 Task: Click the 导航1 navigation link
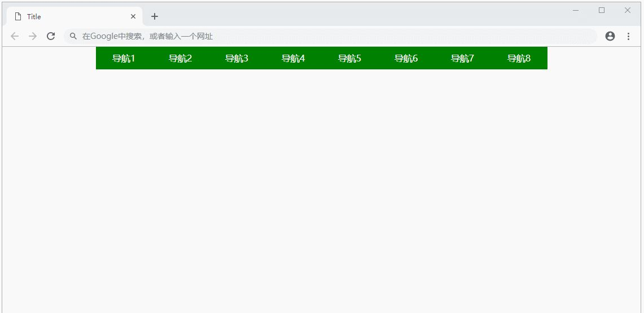coord(124,59)
